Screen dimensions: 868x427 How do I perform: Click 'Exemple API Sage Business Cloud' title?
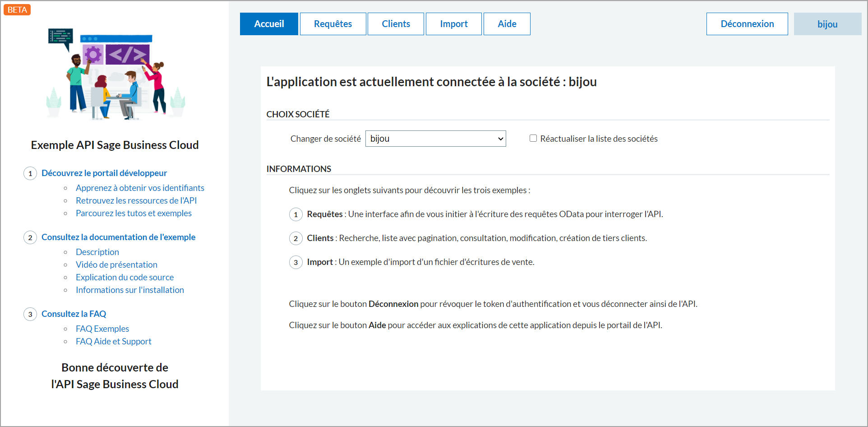(x=115, y=145)
